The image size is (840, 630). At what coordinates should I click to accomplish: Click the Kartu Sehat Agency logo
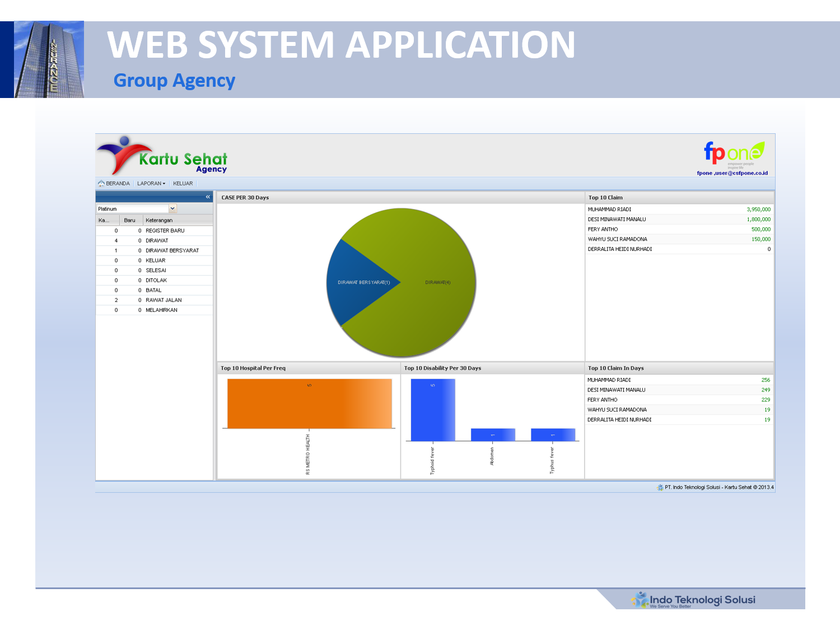coord(162,156)
